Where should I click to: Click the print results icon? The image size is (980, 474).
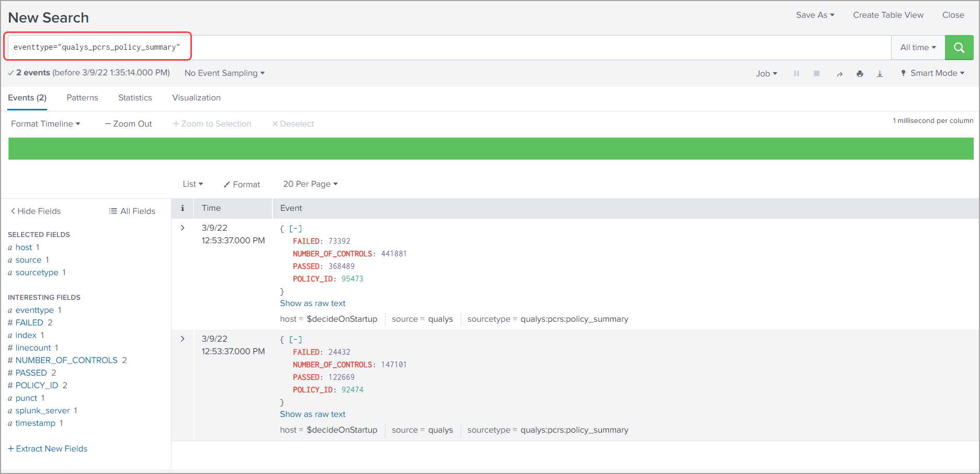(x=860, y=74)
